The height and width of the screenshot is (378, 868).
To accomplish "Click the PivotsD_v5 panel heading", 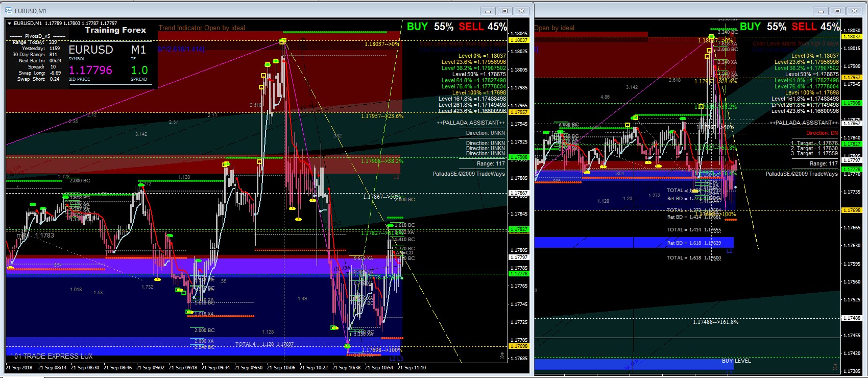I will point(37,36).
